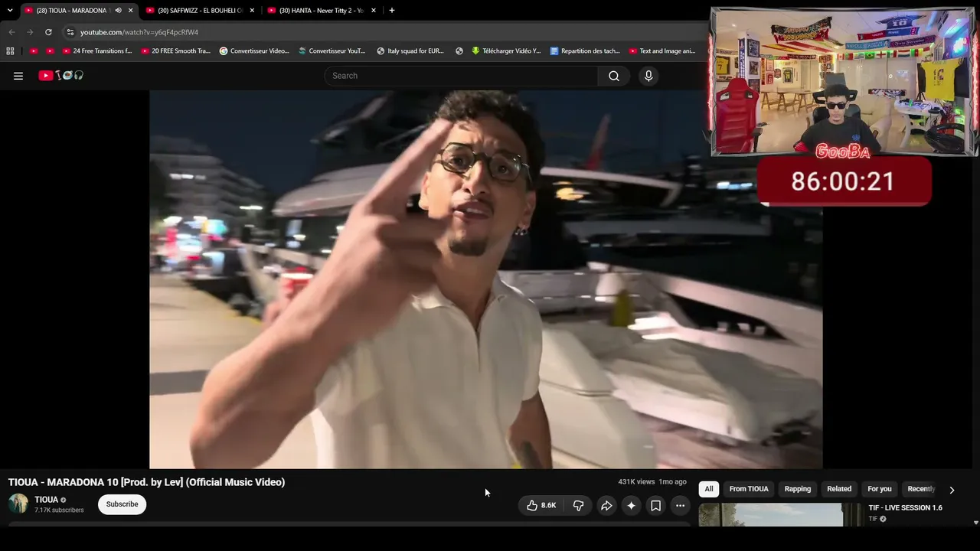Open TIOUA channel avatar

click(x=18, y=504)
